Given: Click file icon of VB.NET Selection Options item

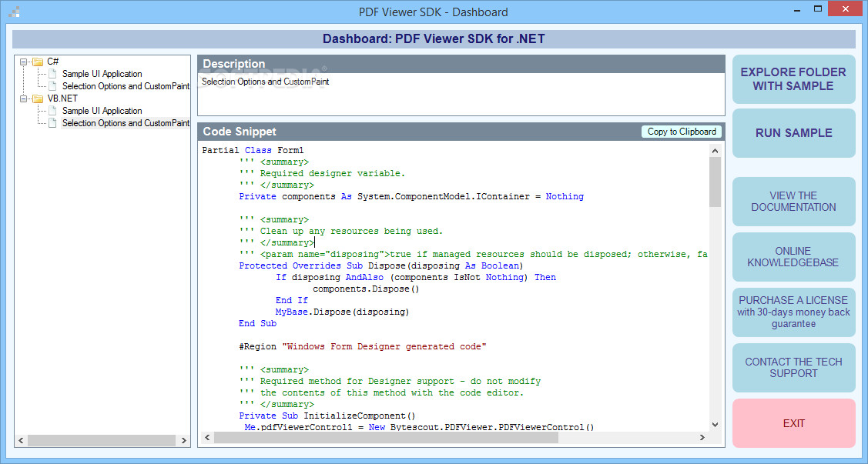Looking at the screenshot, I should [52, 123].
